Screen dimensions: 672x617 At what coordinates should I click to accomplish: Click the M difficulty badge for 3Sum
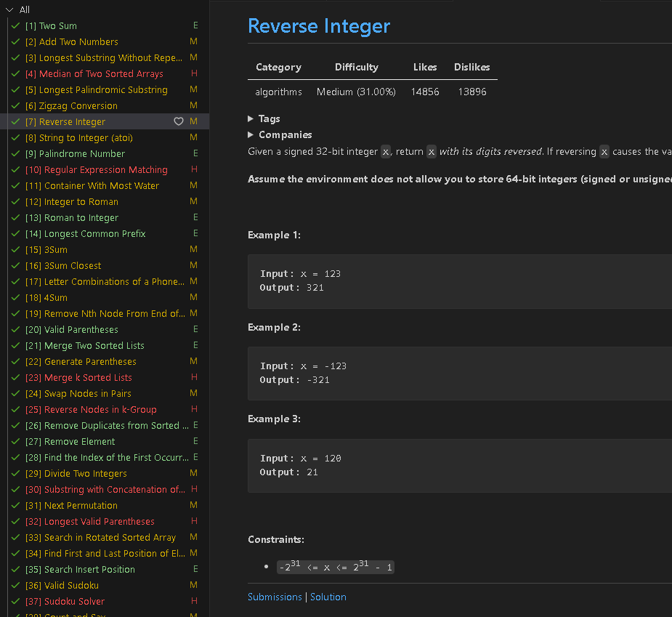click(x=193, y=250)
